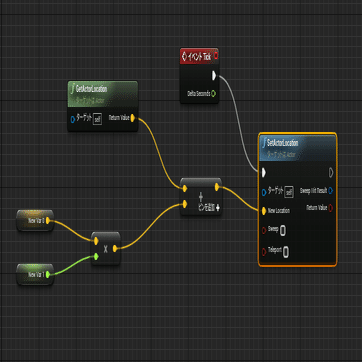
Task: Click SetActorLocation exec input pin
Action: pyautogui.click(x=264, y=172)
